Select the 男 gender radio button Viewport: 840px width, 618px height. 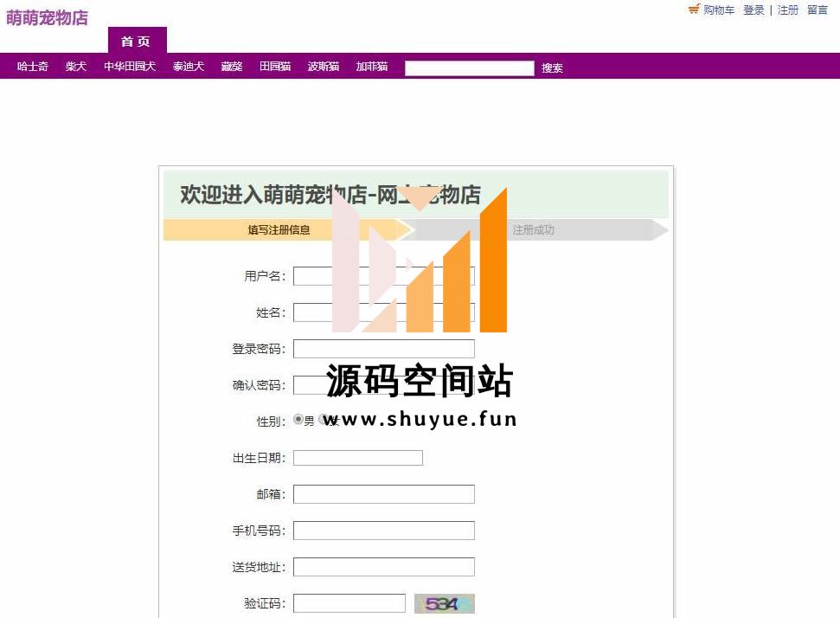[x=298, y=420]
